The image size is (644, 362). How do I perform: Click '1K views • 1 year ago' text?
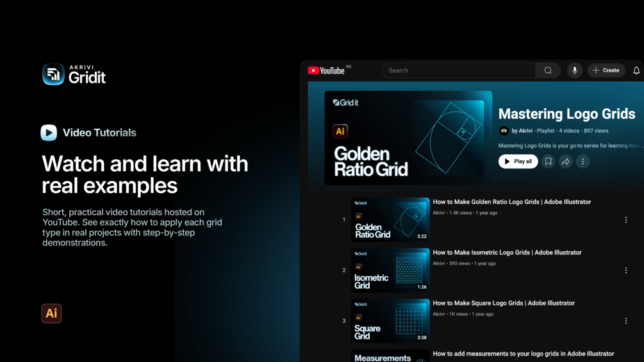471,314
